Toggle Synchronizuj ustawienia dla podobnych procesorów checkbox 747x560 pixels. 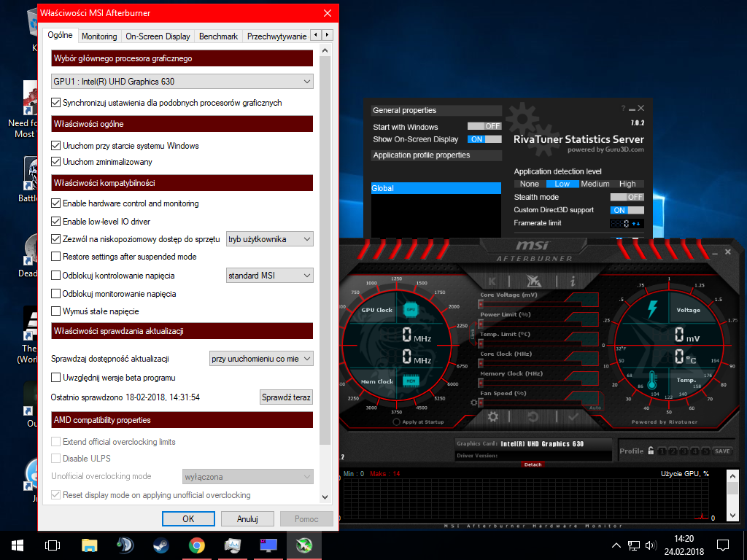(x=55, y=102)
